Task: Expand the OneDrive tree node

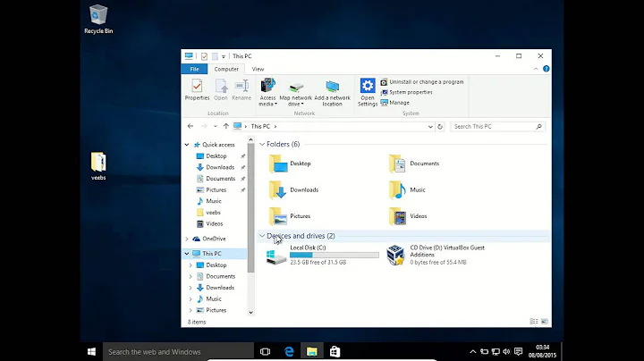Action: tap(187, 239)
